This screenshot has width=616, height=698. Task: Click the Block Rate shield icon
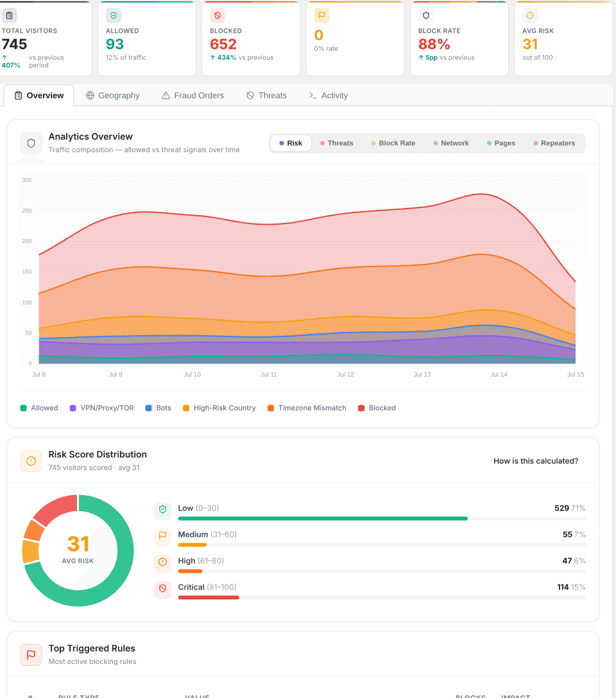[425, 15]
